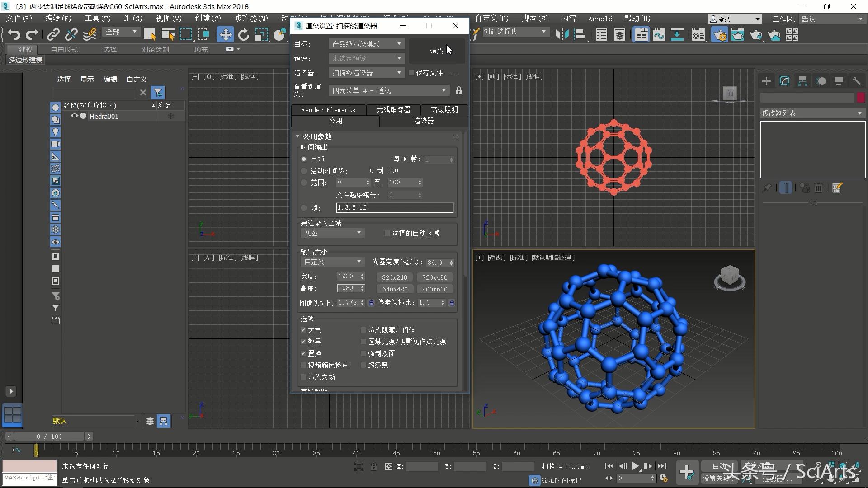
Task: Activate the Select and Rotate tool
Action: (x=244, y=34)
